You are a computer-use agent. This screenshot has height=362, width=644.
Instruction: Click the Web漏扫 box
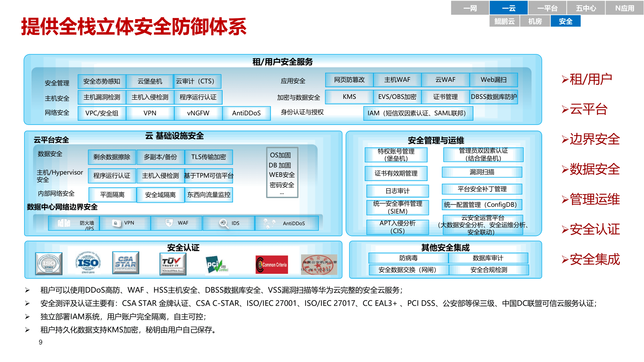(x=494, y=80)
